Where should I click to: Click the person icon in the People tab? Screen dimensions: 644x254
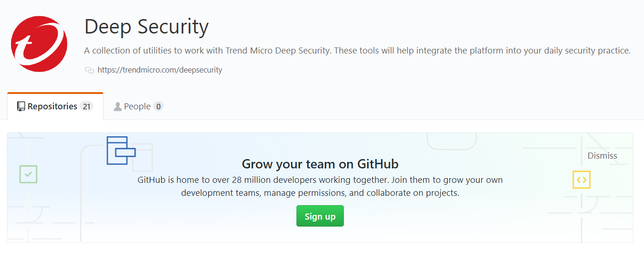click(118, 107)
